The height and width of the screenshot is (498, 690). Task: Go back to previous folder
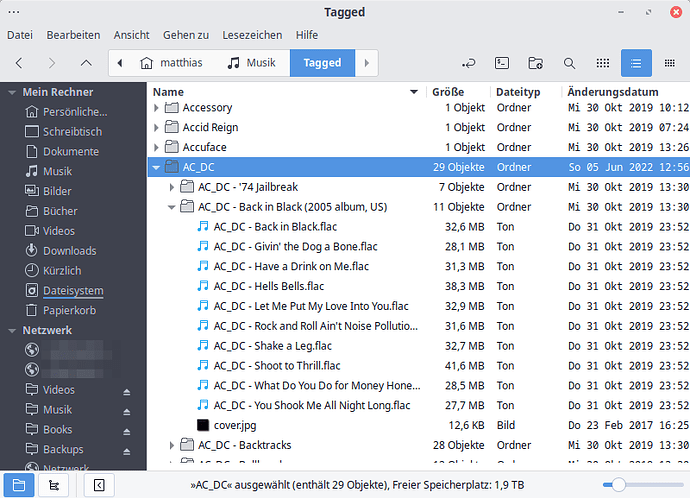tap(19, 63)
